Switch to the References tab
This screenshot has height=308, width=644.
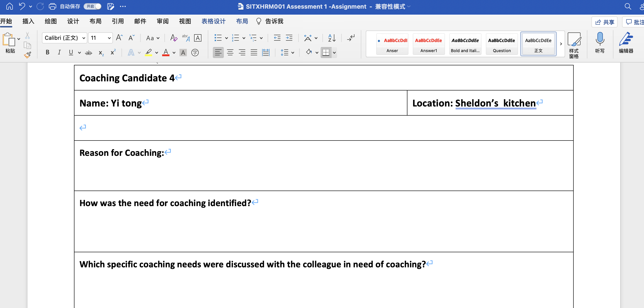click(118, 21)
